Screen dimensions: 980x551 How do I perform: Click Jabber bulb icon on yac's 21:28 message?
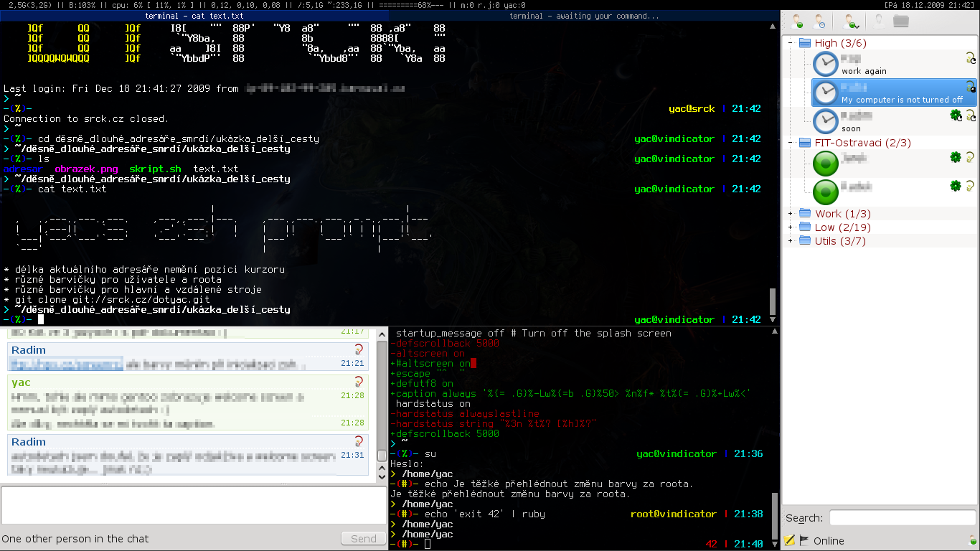(x=359, y=381)
